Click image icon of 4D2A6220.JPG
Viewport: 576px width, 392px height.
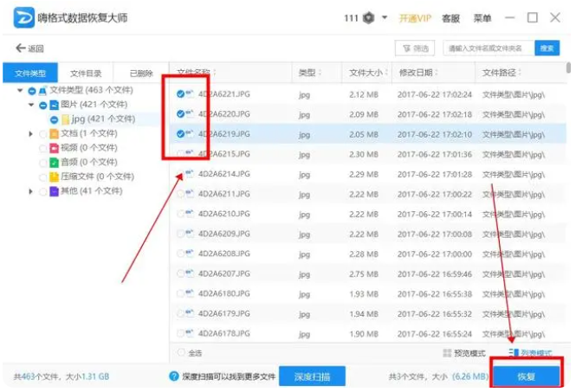[190, 113]
